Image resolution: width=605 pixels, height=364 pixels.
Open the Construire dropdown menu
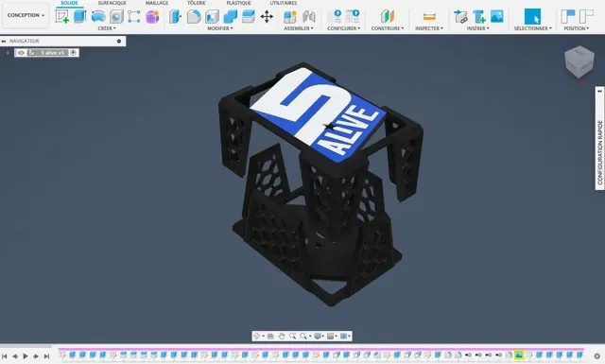tap(388, 28)
